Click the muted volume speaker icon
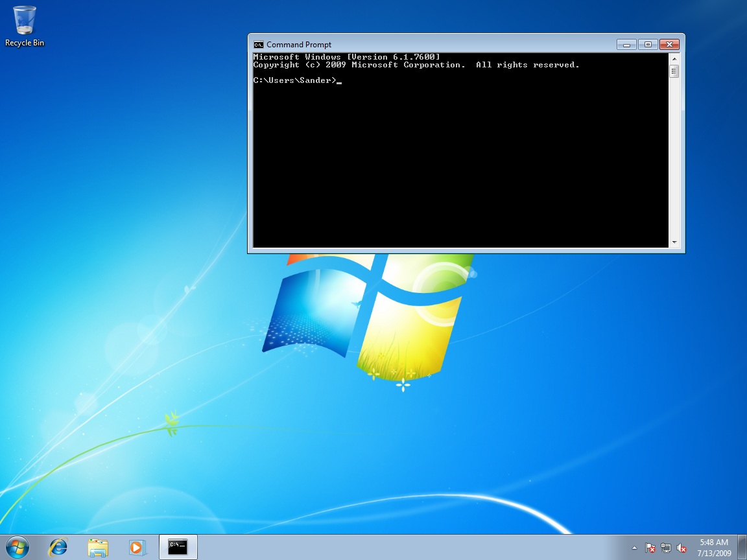 coord(682,548)
